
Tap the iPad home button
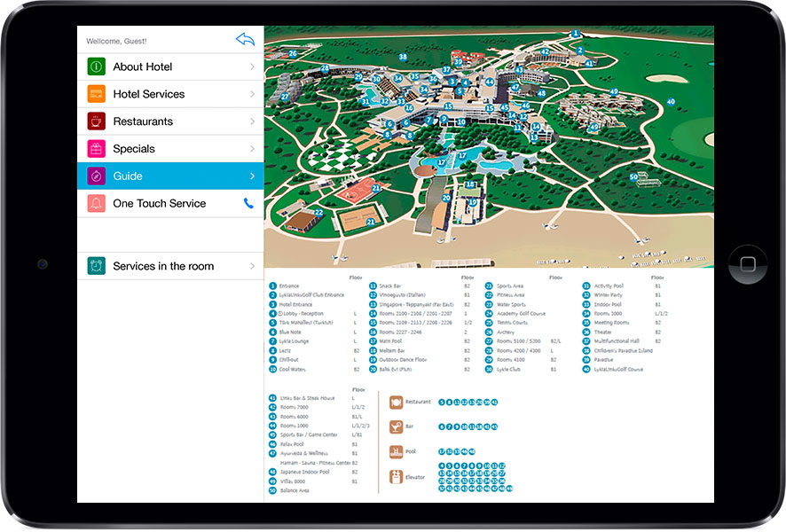coord(747,264)
